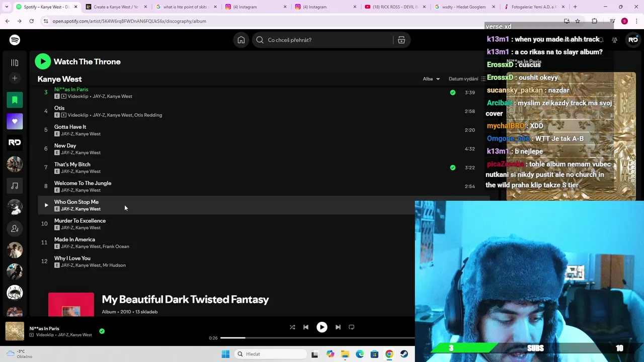This screenshot has height=362, width=644.
Task: Switch to wsdty Hledat Googlem tab
Action: (464, 7)
